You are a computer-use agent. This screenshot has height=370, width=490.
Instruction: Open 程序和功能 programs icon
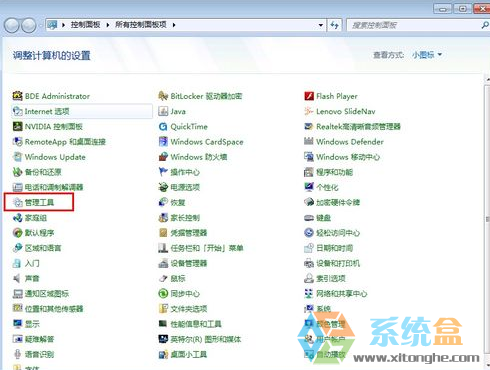point(309,172)
